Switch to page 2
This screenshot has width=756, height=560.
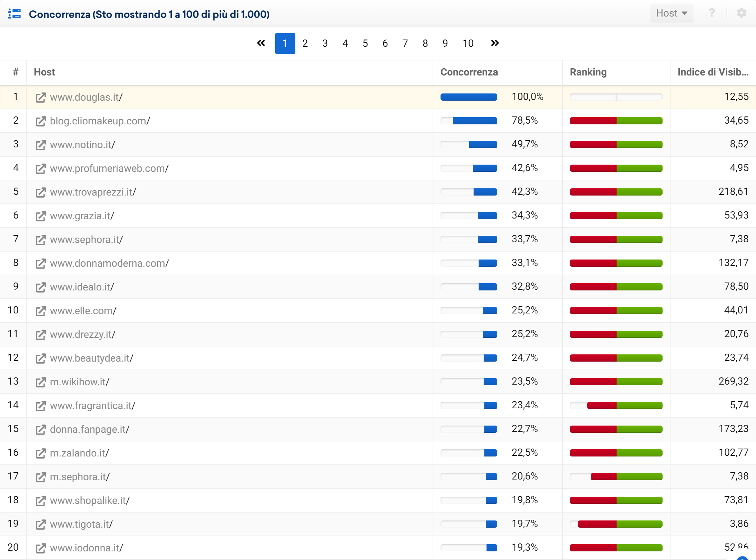[305, 43]
